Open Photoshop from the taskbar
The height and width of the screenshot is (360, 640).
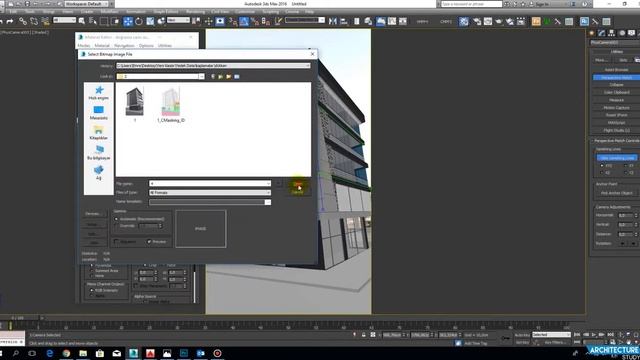(184, 353)
